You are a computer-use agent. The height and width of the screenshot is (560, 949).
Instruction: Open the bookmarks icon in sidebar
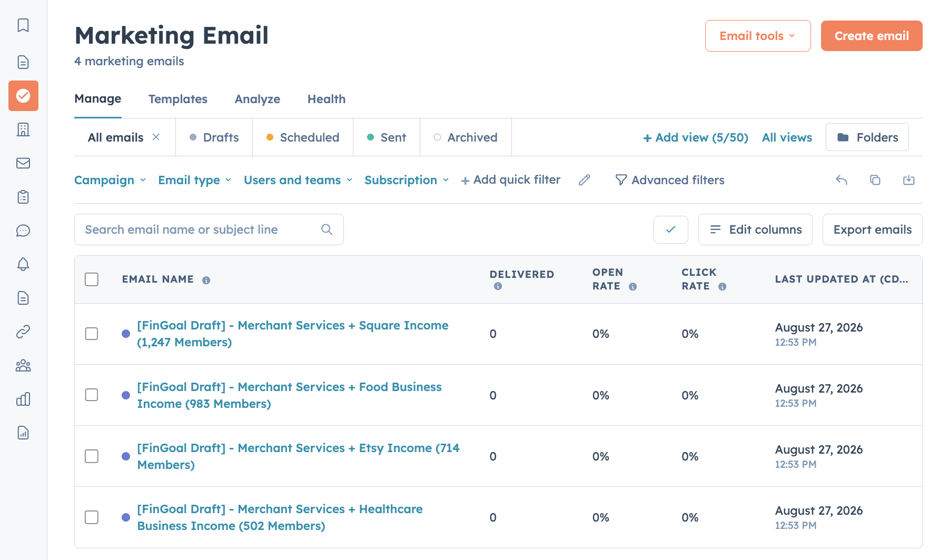point(23,25)
